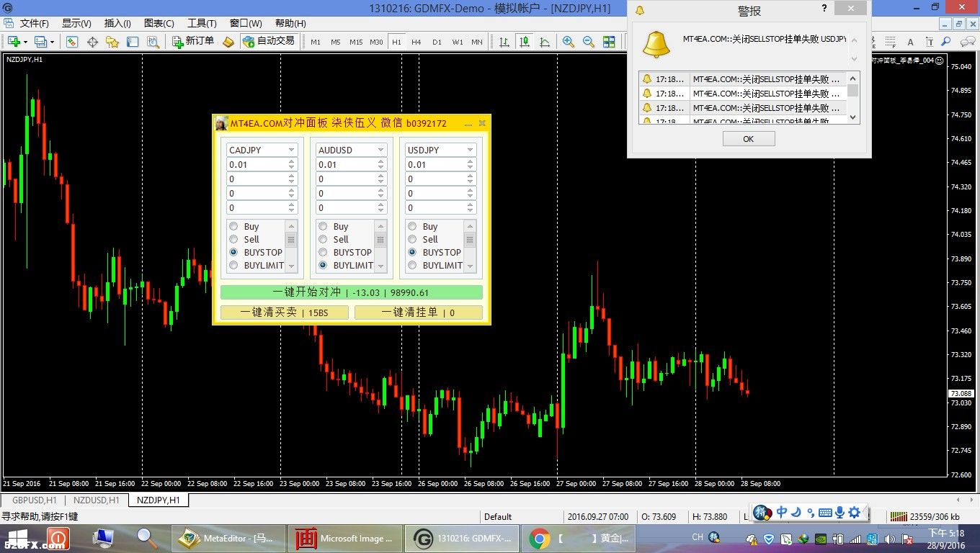Image resolution: width=980 pixels, height=553 pixels.
Task: Open a new chart from the toolbar
Action: click(x=14, y=42)
